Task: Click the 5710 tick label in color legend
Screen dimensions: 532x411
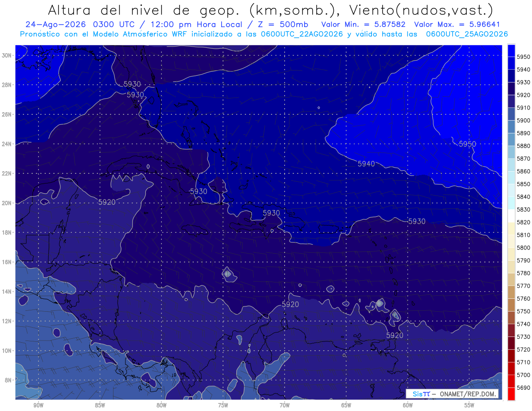Action: click(524, 362)
